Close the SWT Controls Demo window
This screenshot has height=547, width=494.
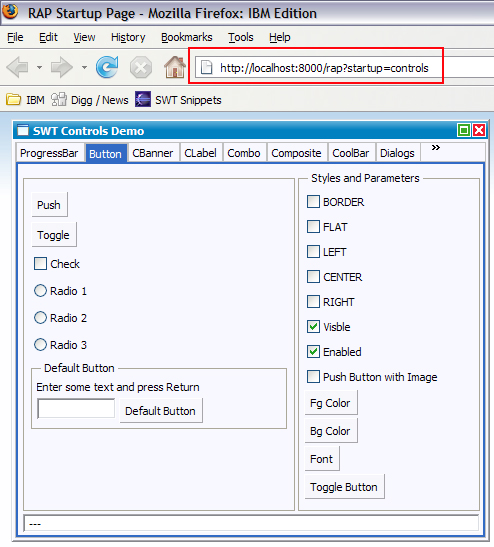479,130
